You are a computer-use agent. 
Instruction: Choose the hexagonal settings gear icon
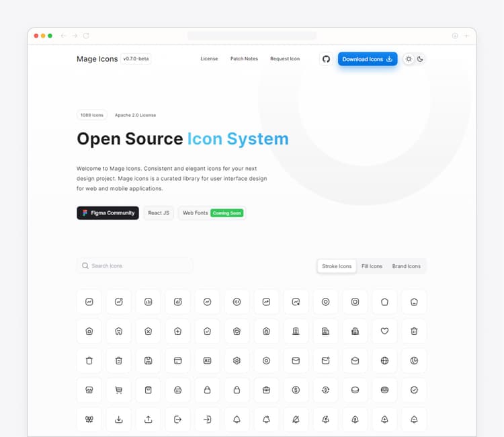237,360
